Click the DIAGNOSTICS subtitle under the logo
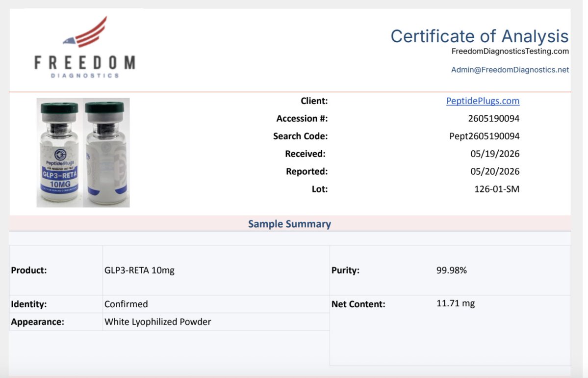Screen dimensions: 588x378 (x=85, y=76)
